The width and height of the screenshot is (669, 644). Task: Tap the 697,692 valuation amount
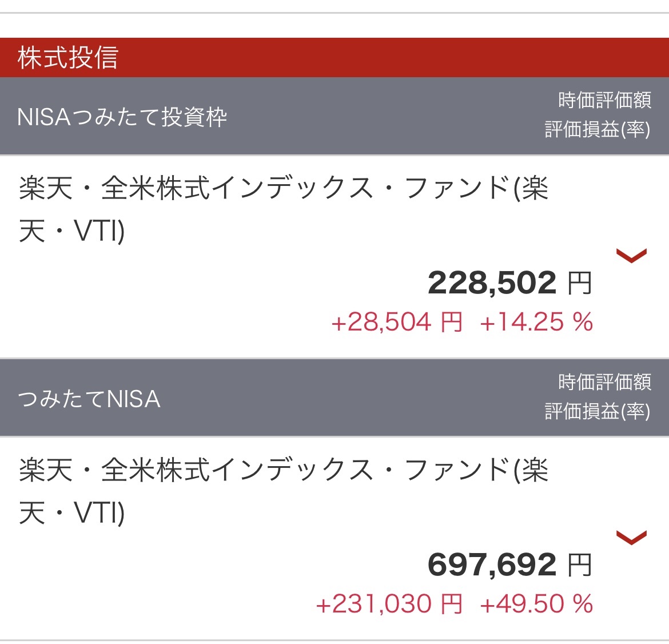click(x=492, y=565)
